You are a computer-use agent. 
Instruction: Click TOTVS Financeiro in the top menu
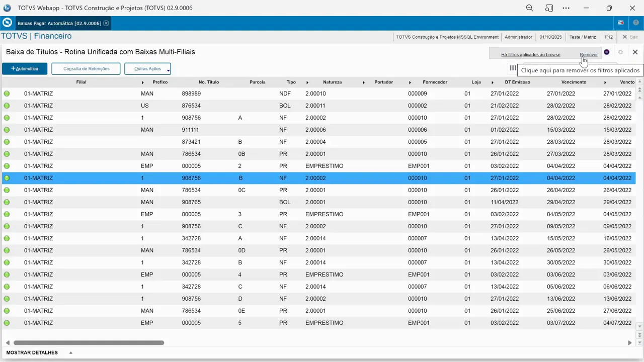pyautogui.click(x=35, y=36)
